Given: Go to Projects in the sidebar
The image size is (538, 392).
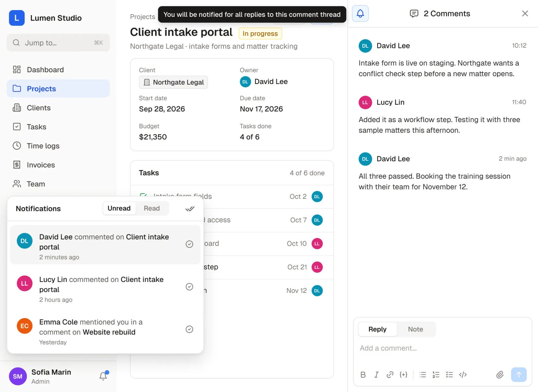Looking at the screenshot, I should click(x=58, y=88).
